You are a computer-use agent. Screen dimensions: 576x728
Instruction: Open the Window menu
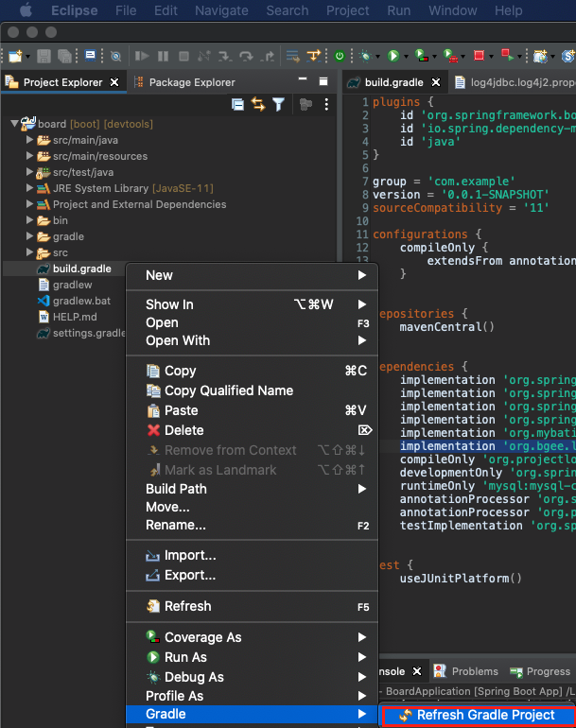[x=452, y=10]
